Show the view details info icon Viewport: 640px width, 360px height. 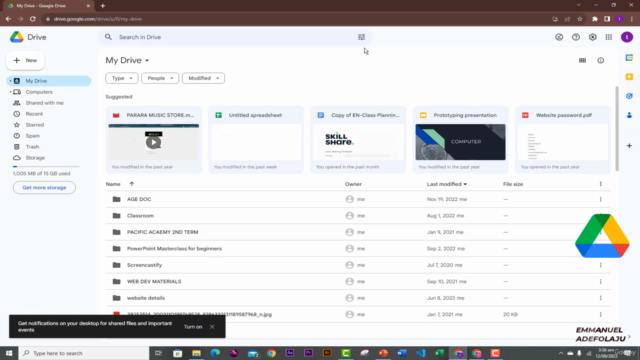click(600, 60)
